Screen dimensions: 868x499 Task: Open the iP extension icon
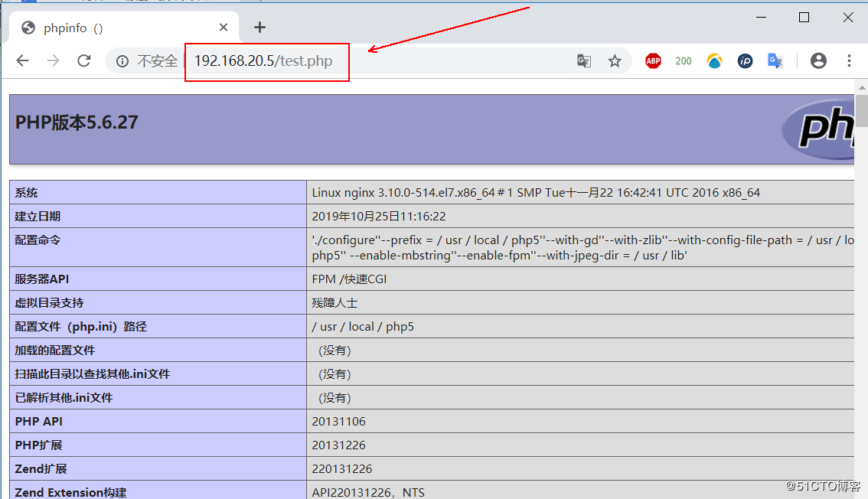745,61
